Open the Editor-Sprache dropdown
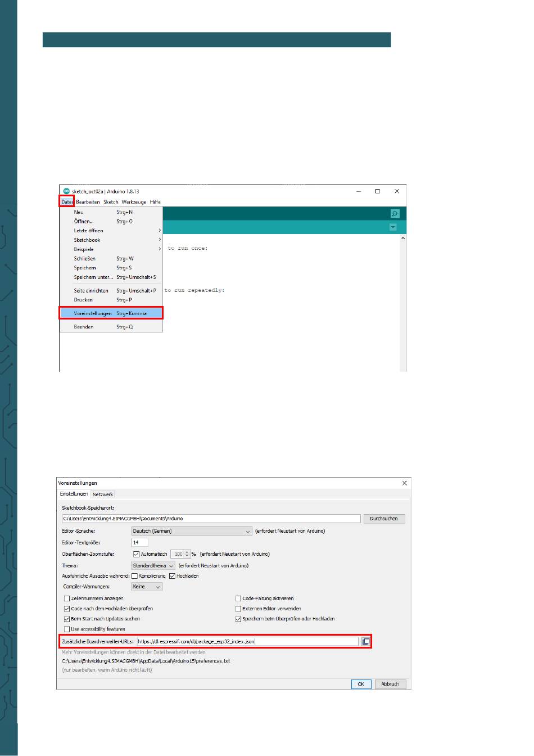 pyautogui.click(x=192, y=531)
